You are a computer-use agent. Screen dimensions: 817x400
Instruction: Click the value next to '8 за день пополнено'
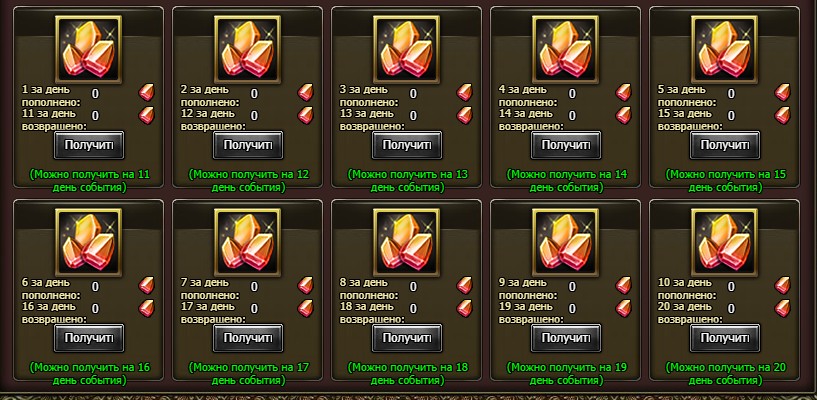pos(413,286)
